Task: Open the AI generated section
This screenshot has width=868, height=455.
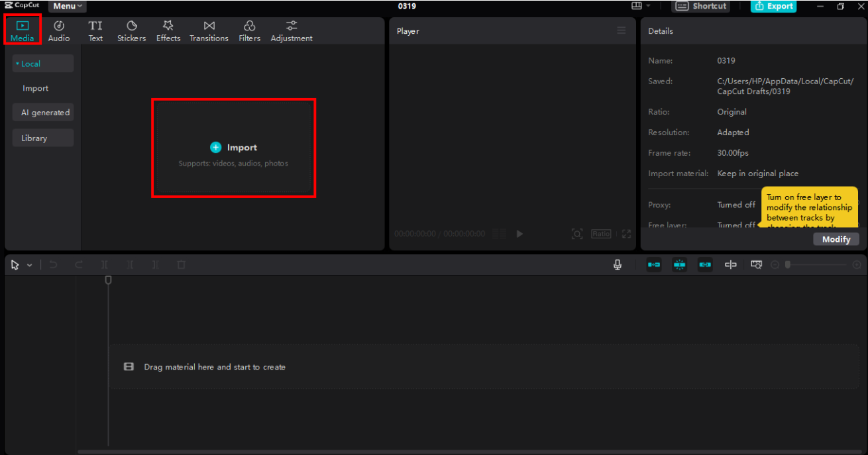Action: coord(42,113)
